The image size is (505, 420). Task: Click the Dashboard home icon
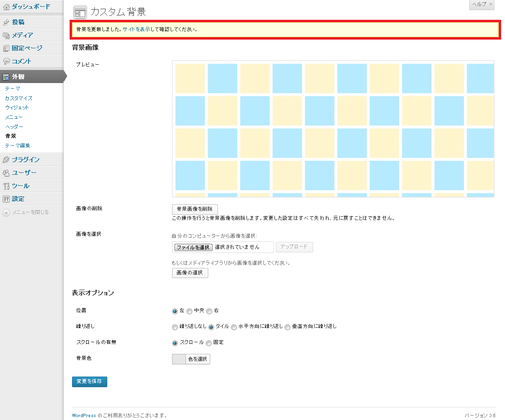[x=6, y=7]
